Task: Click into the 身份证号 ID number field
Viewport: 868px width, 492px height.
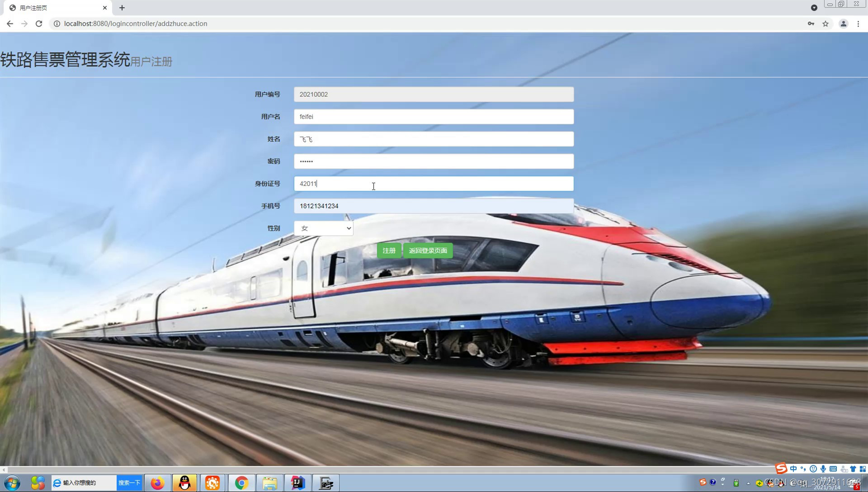Action: [x=433, y=184]
